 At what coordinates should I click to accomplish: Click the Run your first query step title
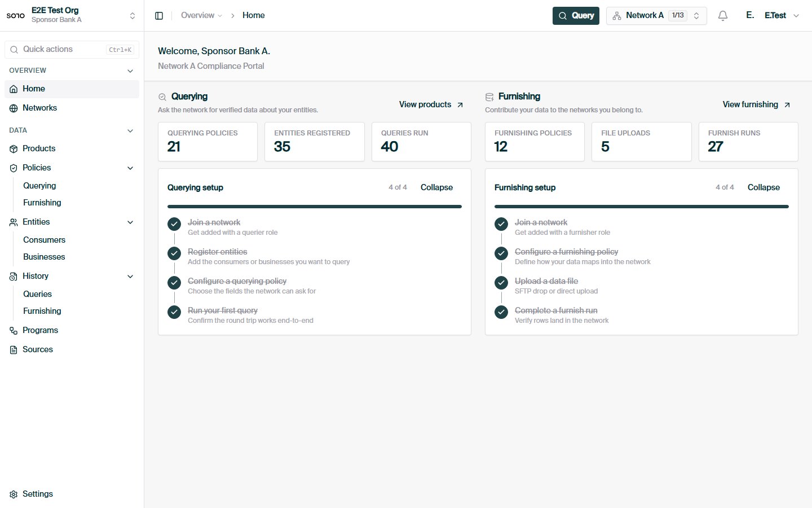pyautogui.click(x=223, y=310)
